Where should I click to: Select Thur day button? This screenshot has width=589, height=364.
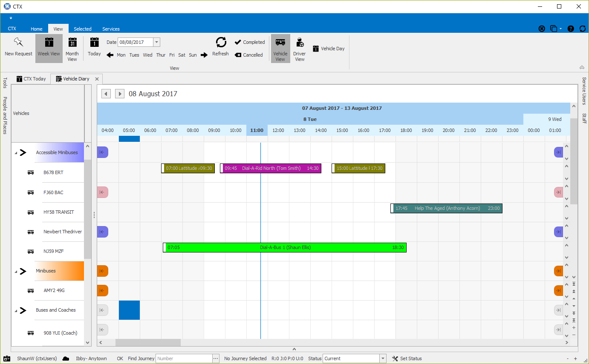coord(161,55)
